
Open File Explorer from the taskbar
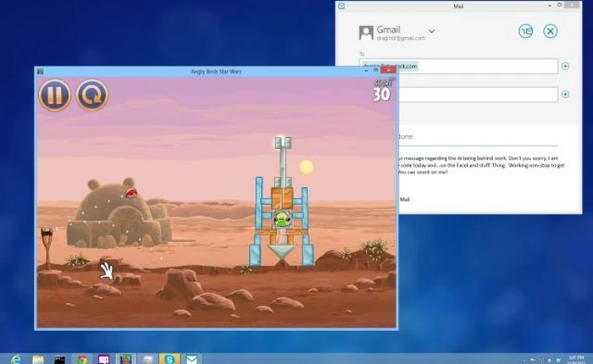coord(38,358)
